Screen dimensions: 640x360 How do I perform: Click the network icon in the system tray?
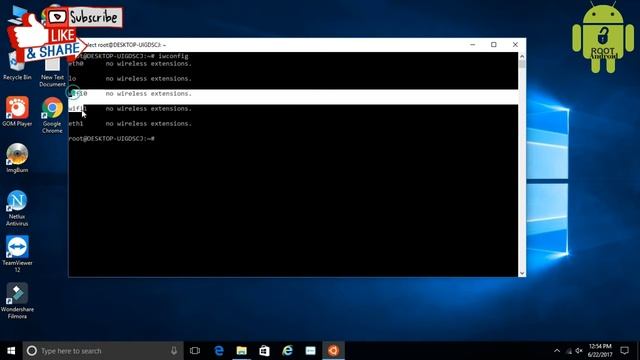pyautogui.click(x=569, y=351)
